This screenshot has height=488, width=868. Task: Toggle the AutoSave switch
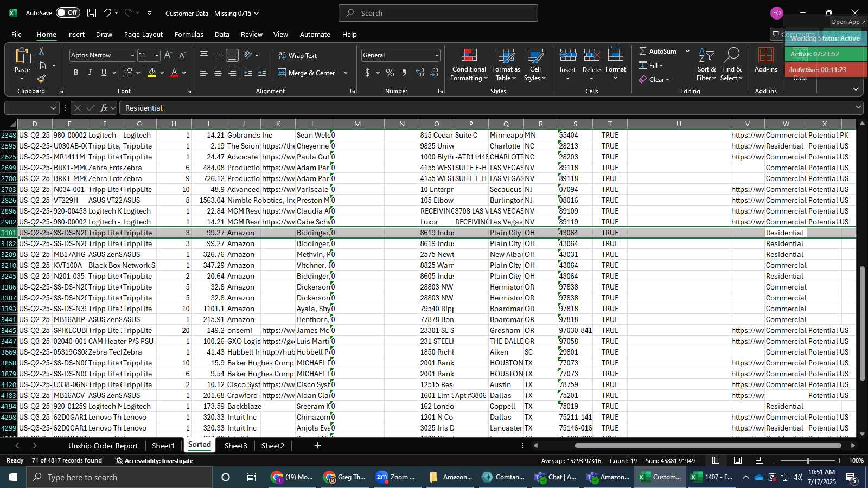(68, 13)
